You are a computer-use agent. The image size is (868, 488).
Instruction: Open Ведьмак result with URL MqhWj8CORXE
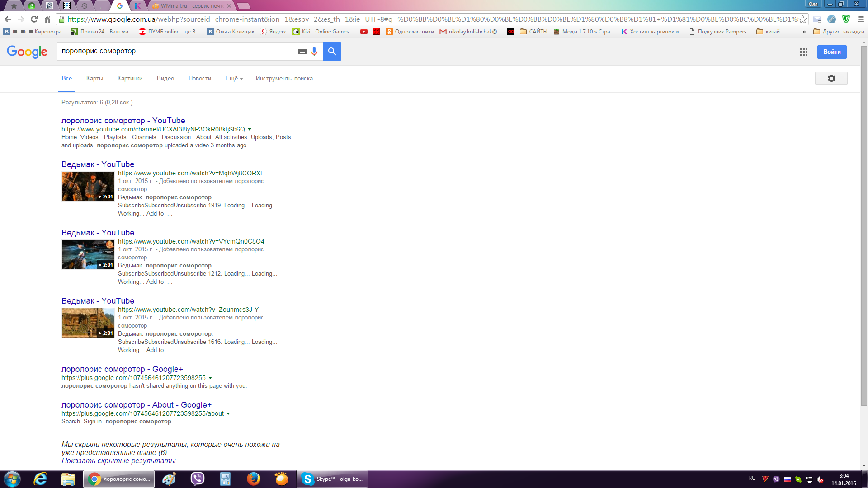(98, 164)
